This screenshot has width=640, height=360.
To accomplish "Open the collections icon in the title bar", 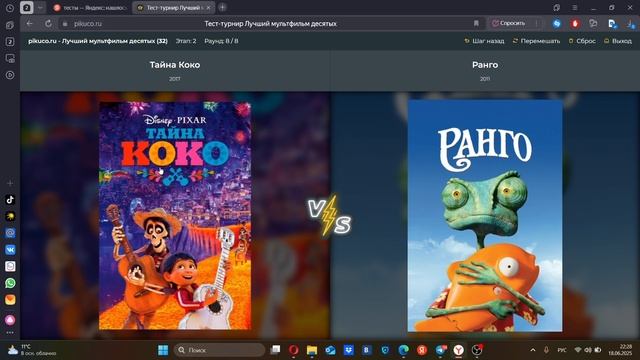I will click(x=556, y=8).
